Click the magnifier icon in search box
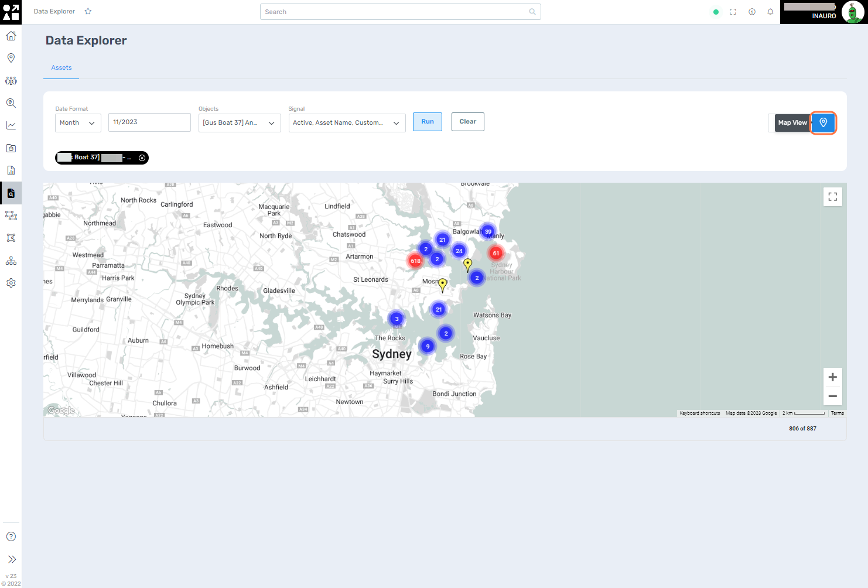Image resolution: width=868 pixels, height=588 pixels. point(532,12)
